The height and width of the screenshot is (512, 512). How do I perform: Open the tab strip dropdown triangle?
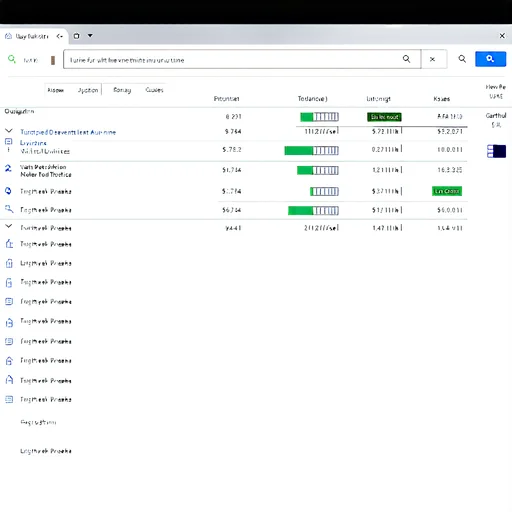90,35
